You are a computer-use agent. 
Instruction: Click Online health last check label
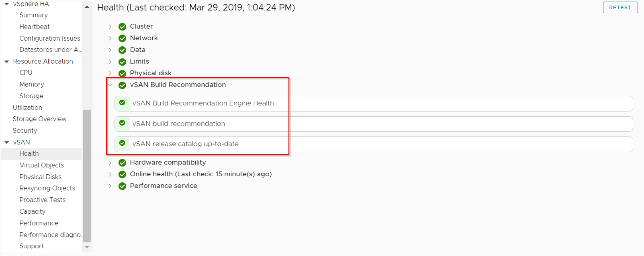tap(201, 174)
